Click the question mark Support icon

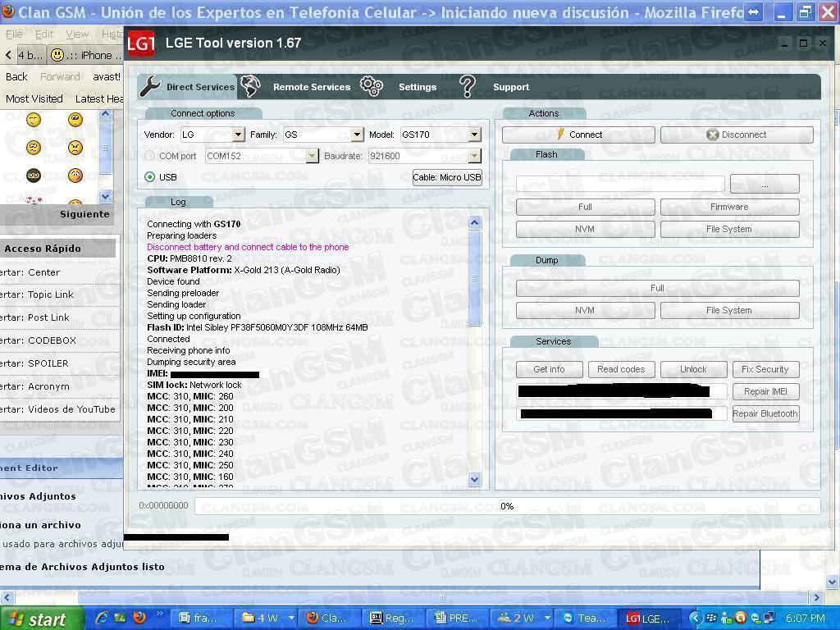coord(467,86)
